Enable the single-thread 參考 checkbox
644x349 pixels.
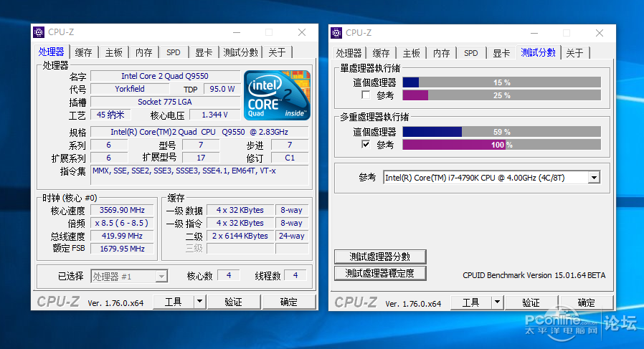click(366, 95)
